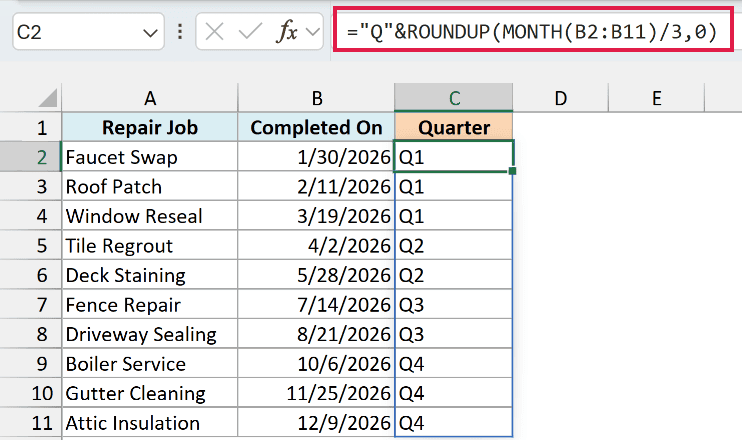Viewport: 742px width, 440px height.
Task: Select column B header
Action: coord(316,98)
